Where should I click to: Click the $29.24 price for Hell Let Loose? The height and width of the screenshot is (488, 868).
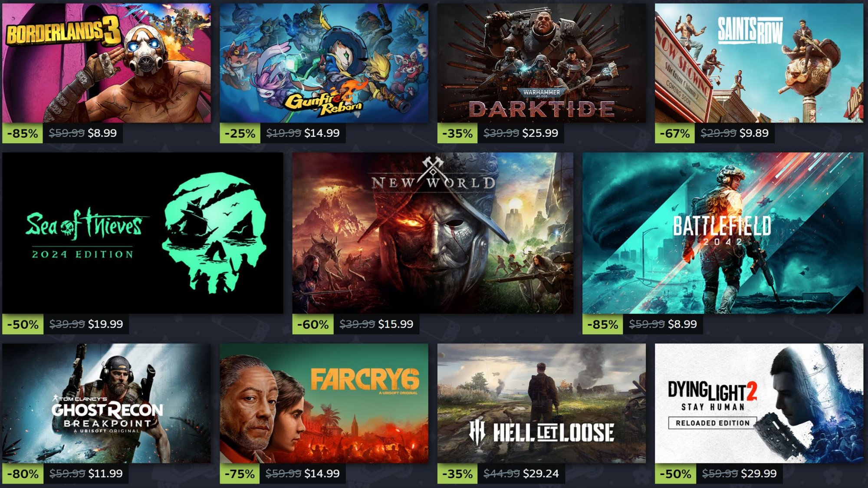[541, 474]
